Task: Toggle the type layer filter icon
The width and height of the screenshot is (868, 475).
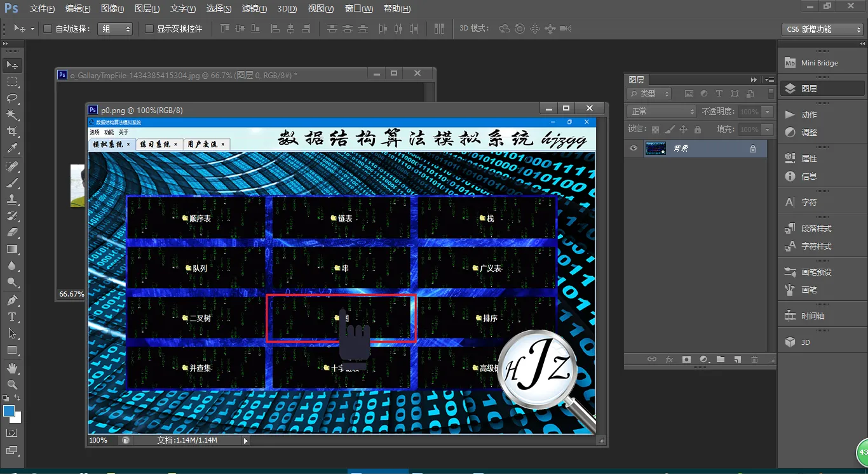Action: (719, 94)
